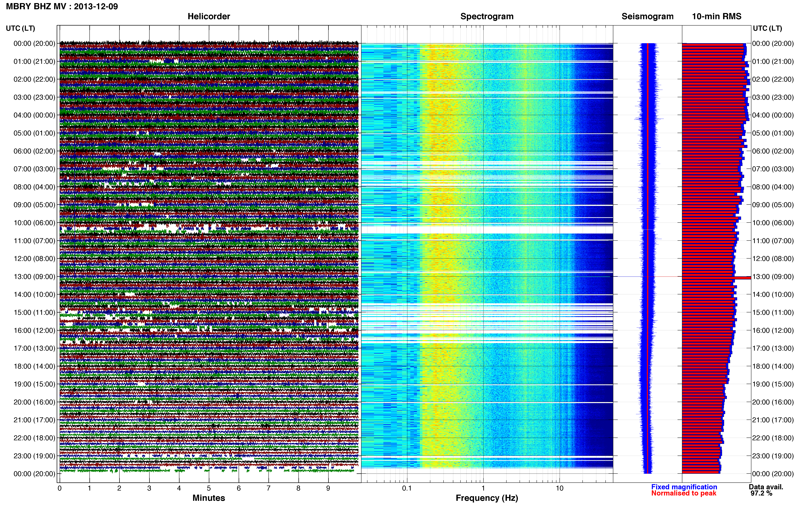This screenshot has height=508, width=812.
Task: Click the 97.2 % availability value
Action: [x=761, y=493]
